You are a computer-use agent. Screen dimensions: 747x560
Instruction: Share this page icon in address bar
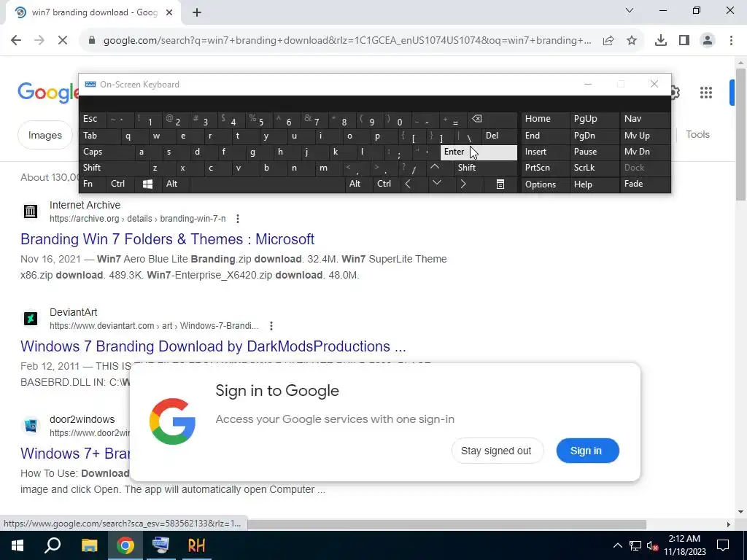coord(608,41)
